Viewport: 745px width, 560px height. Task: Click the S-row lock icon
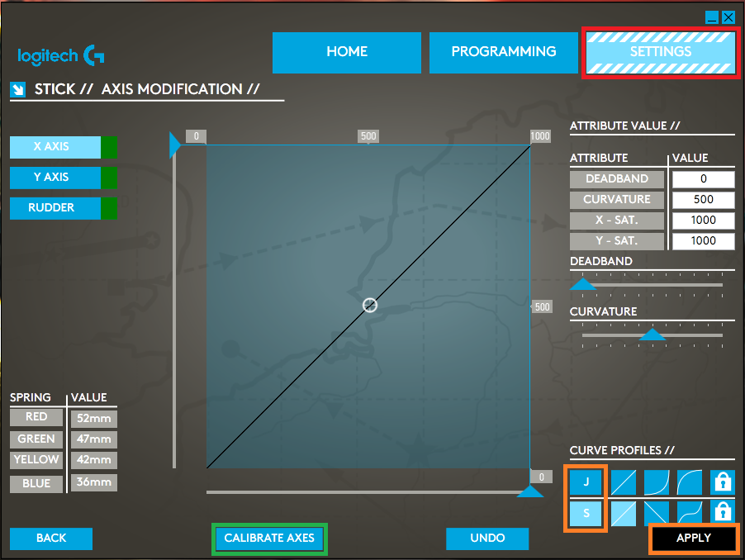tap(723, 514)
